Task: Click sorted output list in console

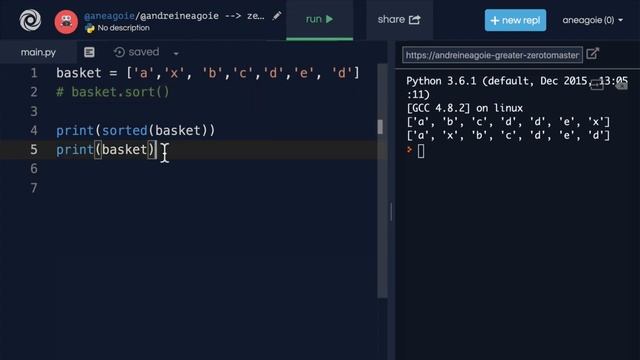Action: click(508, 122)
